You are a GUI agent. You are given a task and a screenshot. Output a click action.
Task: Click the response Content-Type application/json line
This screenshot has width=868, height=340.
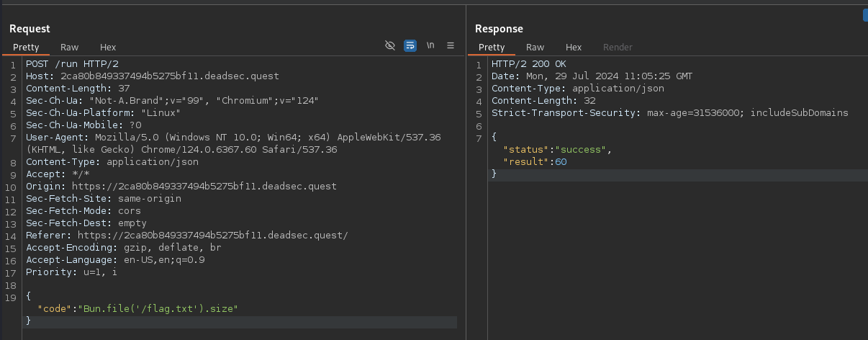coord(578,88)
